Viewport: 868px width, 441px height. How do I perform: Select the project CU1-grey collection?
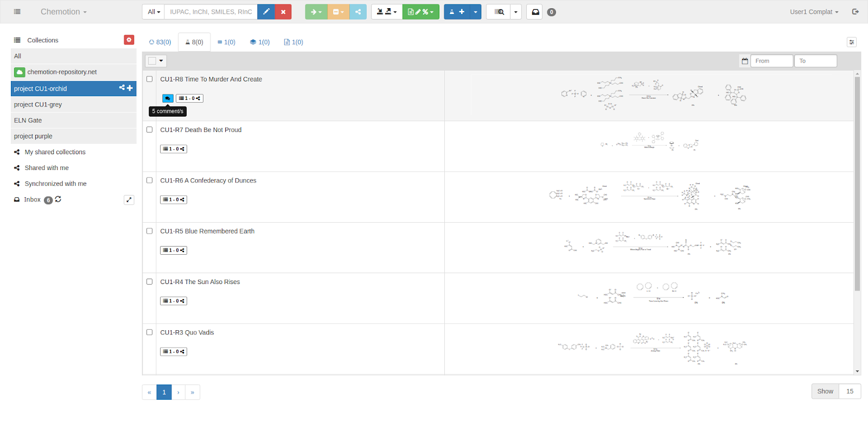tap(38, 104)
